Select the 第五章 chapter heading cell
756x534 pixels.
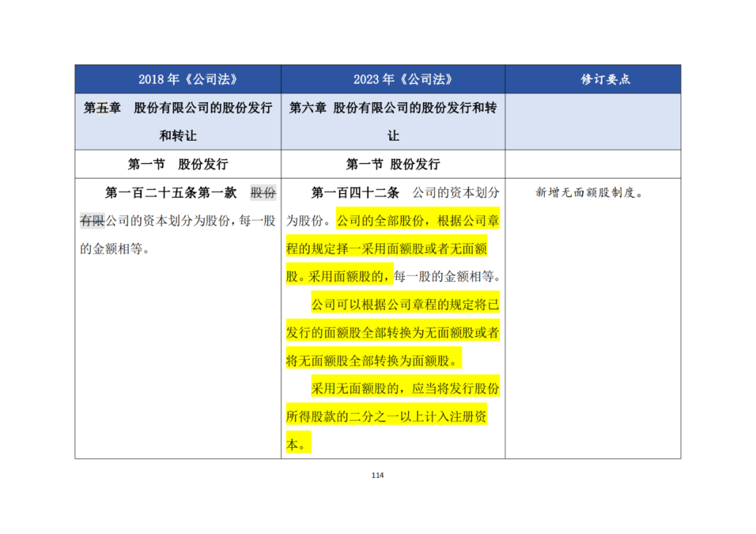tap(178, 122)
